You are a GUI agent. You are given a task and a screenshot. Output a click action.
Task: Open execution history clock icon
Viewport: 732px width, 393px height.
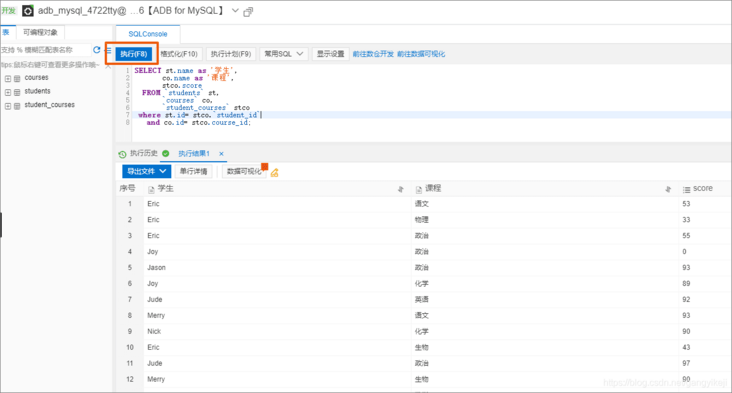pos(122,154)
